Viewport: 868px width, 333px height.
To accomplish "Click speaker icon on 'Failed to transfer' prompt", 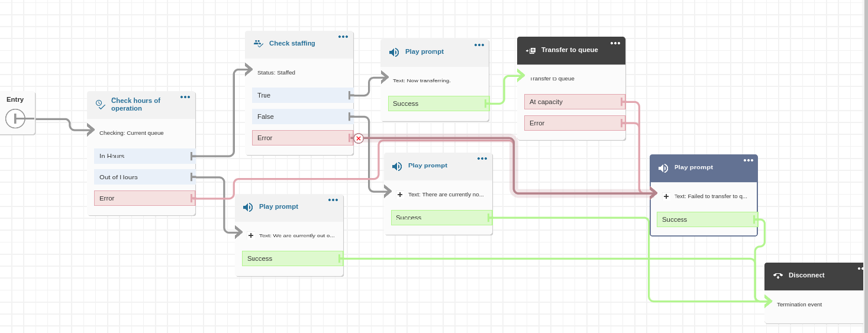I will 663,168.
